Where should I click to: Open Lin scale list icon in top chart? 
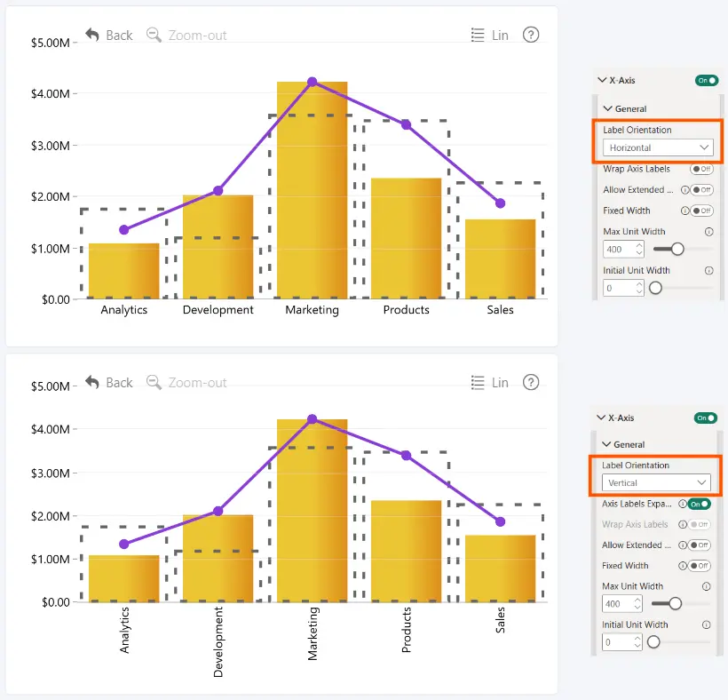478,35
